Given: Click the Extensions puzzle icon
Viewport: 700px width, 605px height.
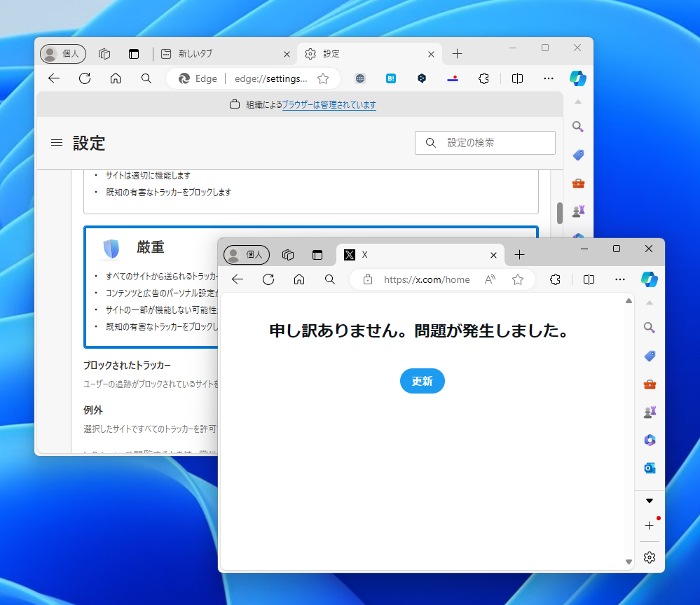Looking at the screenshot, I should [x=554, y=279].
